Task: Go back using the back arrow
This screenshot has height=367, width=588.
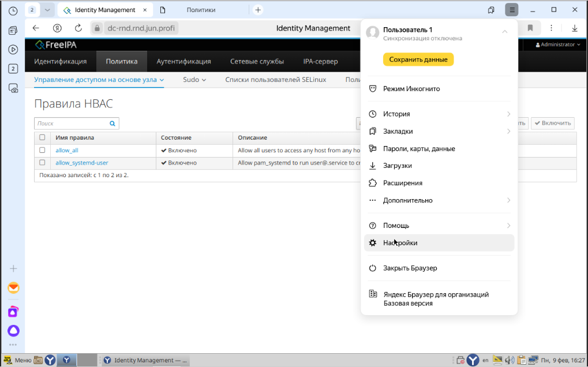Action: pos(36,28)
